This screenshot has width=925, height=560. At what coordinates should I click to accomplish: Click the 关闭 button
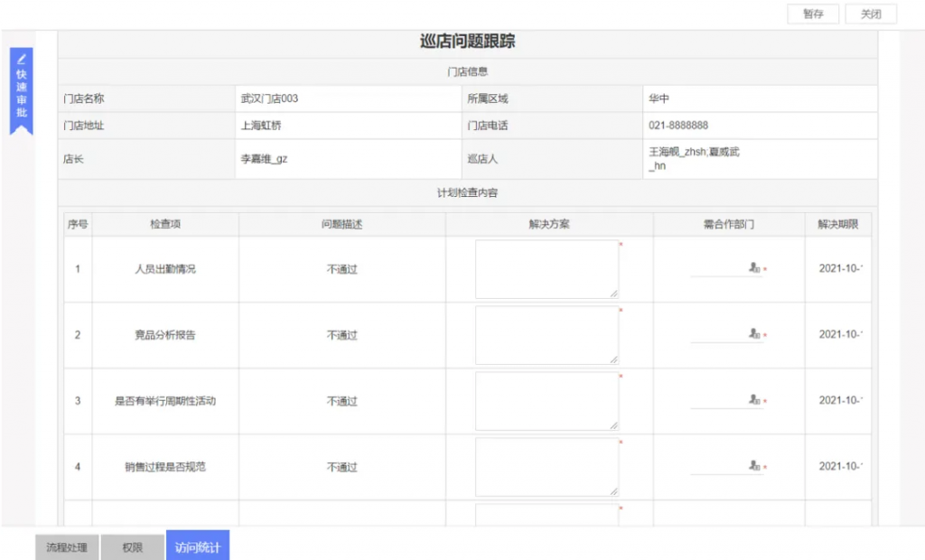click(871, 14)
